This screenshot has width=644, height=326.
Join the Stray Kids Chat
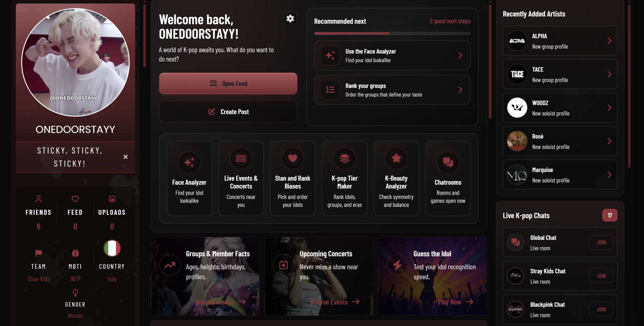(x=601, y=276)
